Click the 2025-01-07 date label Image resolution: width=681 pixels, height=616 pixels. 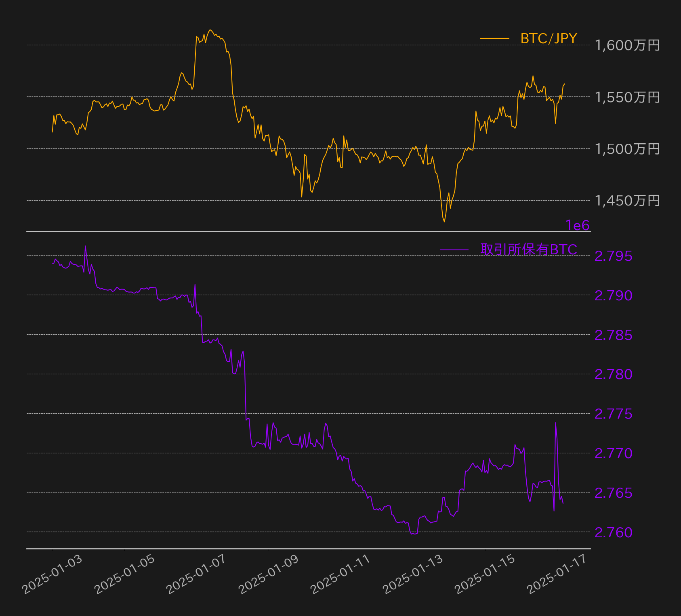pyautogui.click(x=197, y=574)
